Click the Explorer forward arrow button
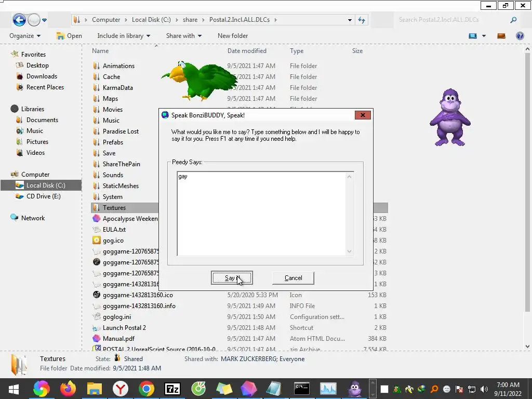Image resolution: width=532 pixels, height=399 pixels. (34, 20)
